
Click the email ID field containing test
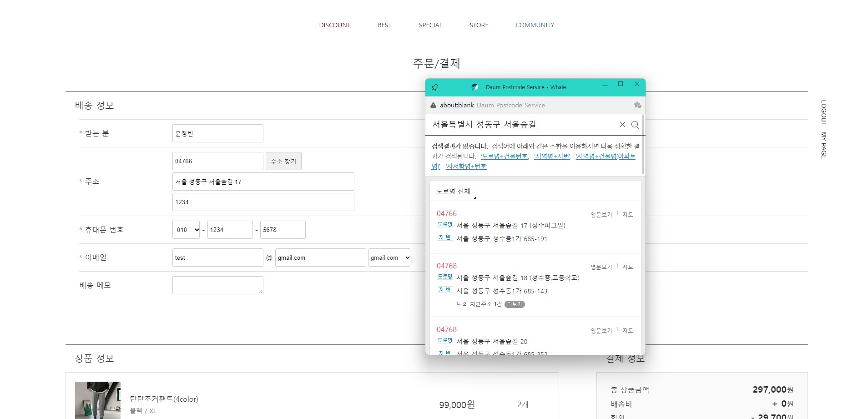point(218,257)
